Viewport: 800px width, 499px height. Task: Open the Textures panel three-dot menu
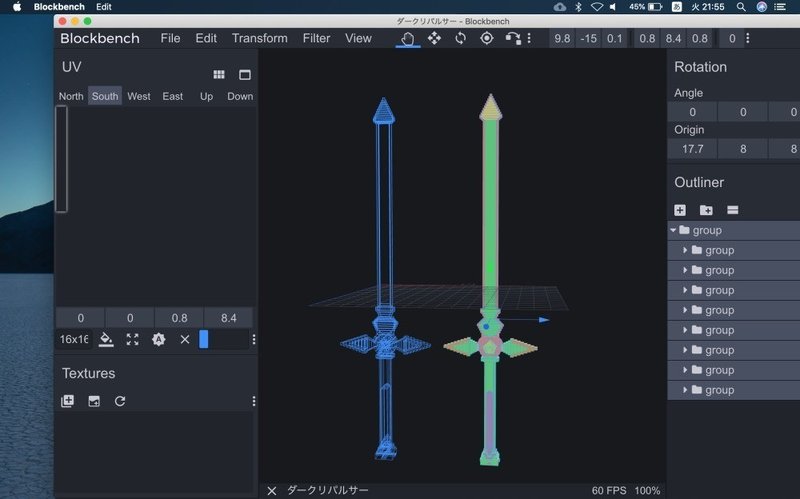pyautogui.click(x=254, y=401)
